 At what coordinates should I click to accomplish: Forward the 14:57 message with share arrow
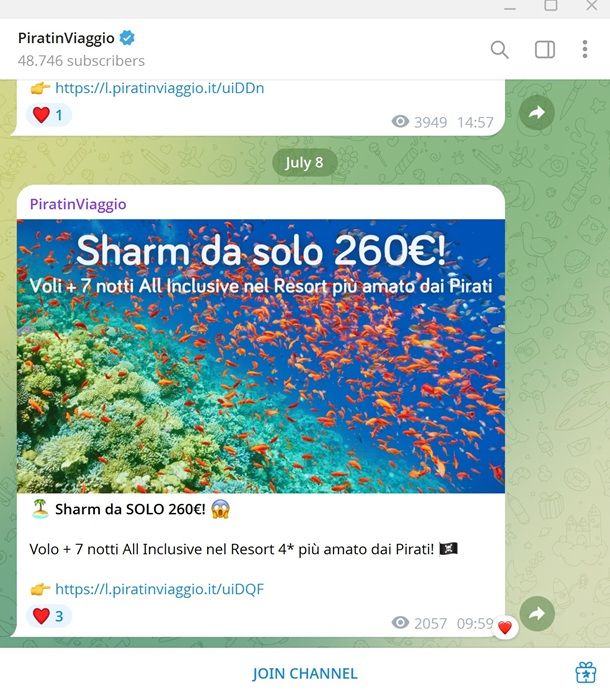[537, 113]
